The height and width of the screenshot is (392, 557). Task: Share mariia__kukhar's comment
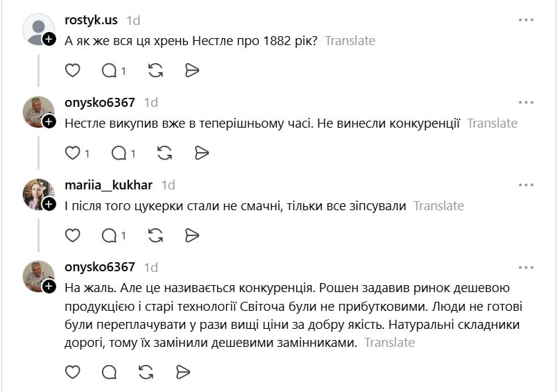(x=192, y=235)
